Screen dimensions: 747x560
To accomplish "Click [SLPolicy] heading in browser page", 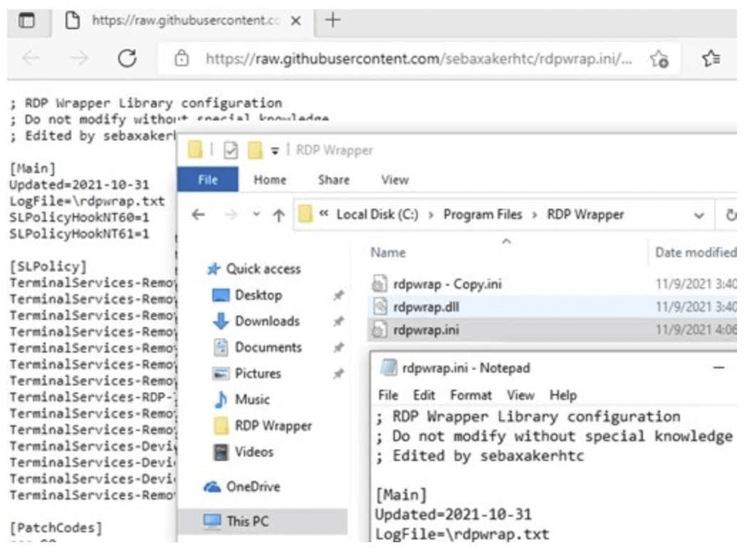I will coord(48,266).
